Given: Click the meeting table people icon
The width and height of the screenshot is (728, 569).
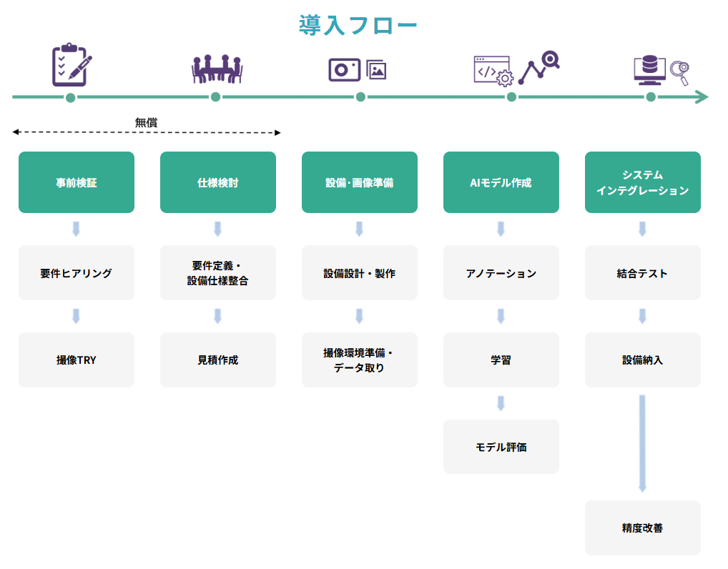Looking at the screenshot, I should [x=217, y=69].
